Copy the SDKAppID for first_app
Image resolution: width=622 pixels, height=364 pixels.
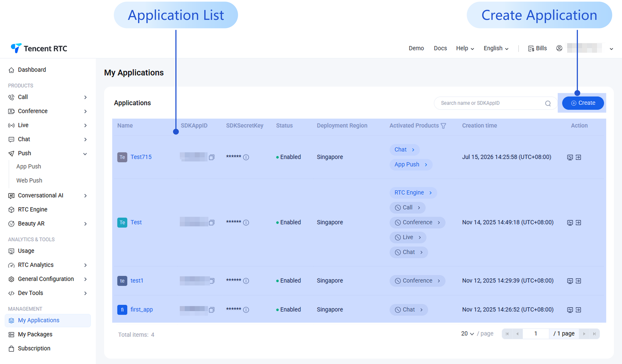tap(211, 310)
